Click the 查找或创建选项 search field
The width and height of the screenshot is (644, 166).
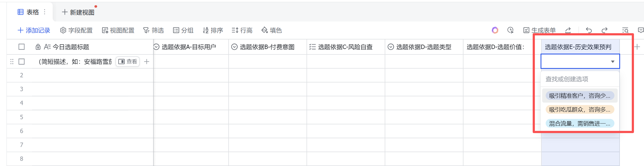pyautogui.click(x=580, y=79)
